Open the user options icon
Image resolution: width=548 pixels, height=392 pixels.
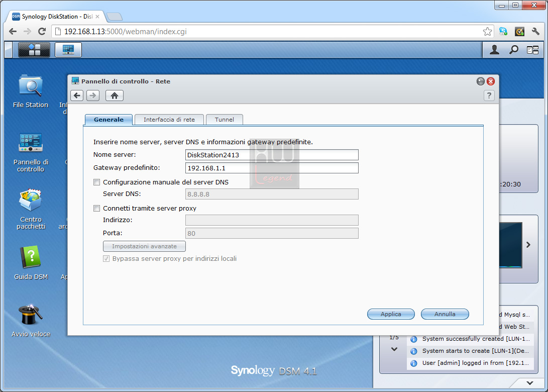494,50
